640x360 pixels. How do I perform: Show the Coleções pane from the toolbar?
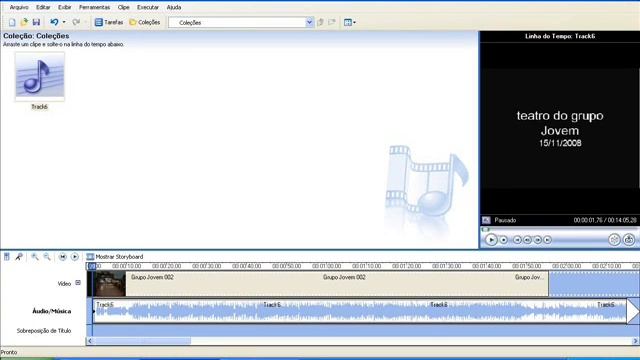[144, 22]
